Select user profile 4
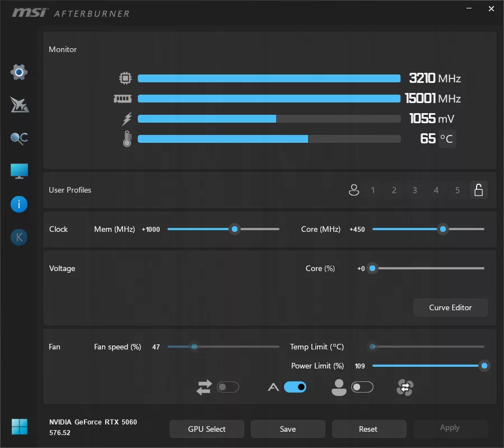Image resolution: width=504 pixels, height=448 pixels. tap(436, 190)
